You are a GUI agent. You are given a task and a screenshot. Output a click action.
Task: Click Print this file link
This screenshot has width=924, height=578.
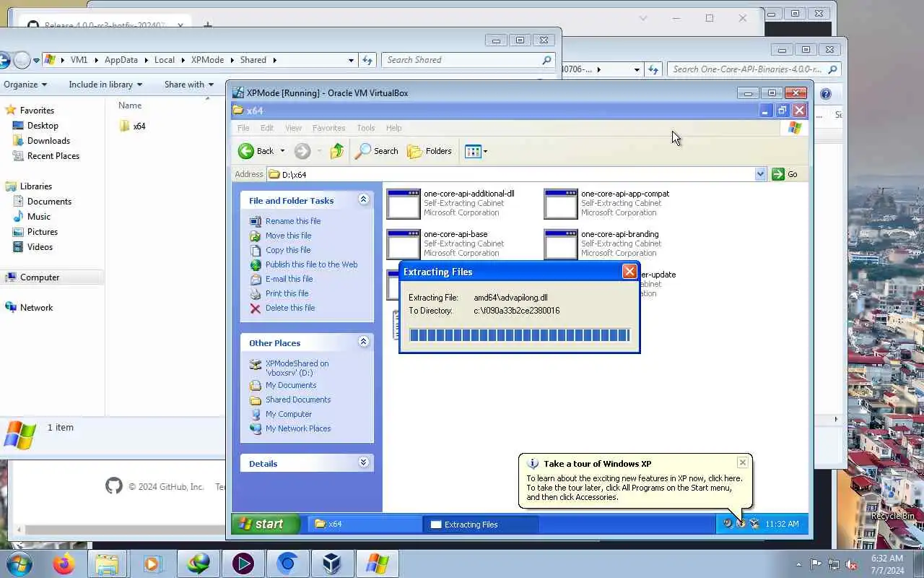(x=287, y=293)
